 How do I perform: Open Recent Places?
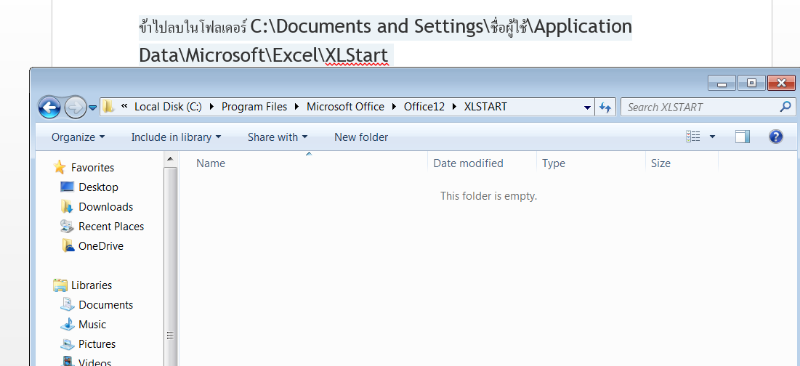[111, 226]
